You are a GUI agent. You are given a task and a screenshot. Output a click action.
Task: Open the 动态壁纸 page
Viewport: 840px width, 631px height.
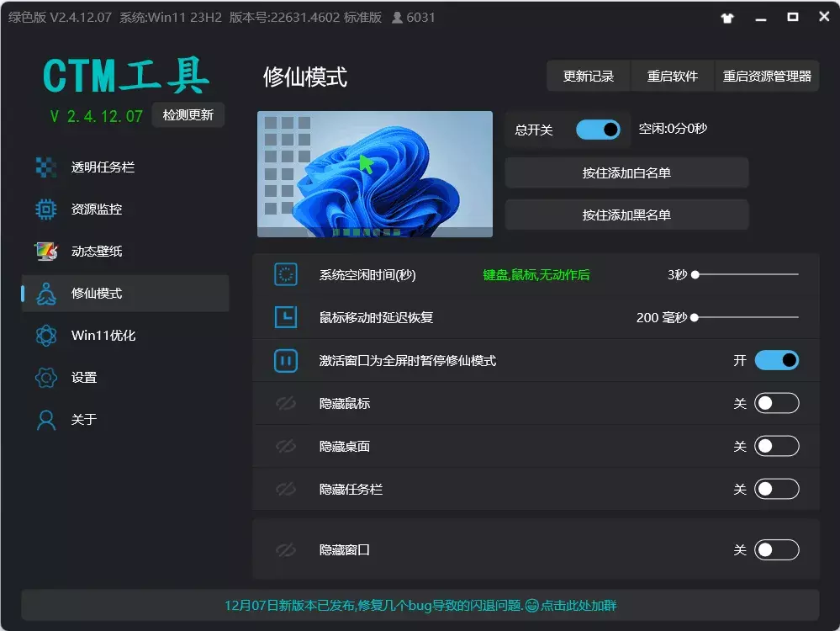(125, 251)
